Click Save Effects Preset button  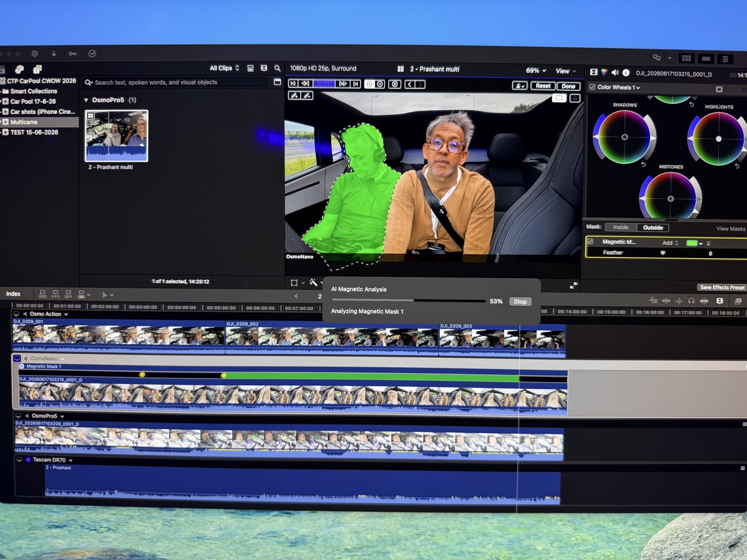pos(722,287)
